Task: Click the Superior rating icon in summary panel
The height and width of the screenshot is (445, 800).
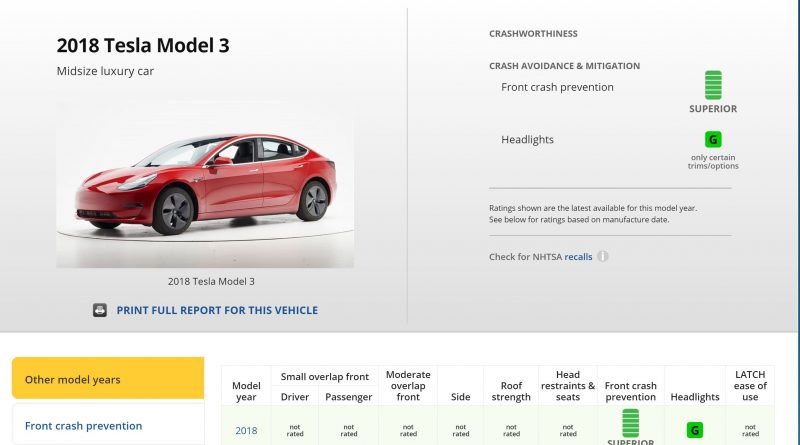Action: coord(713,85)
